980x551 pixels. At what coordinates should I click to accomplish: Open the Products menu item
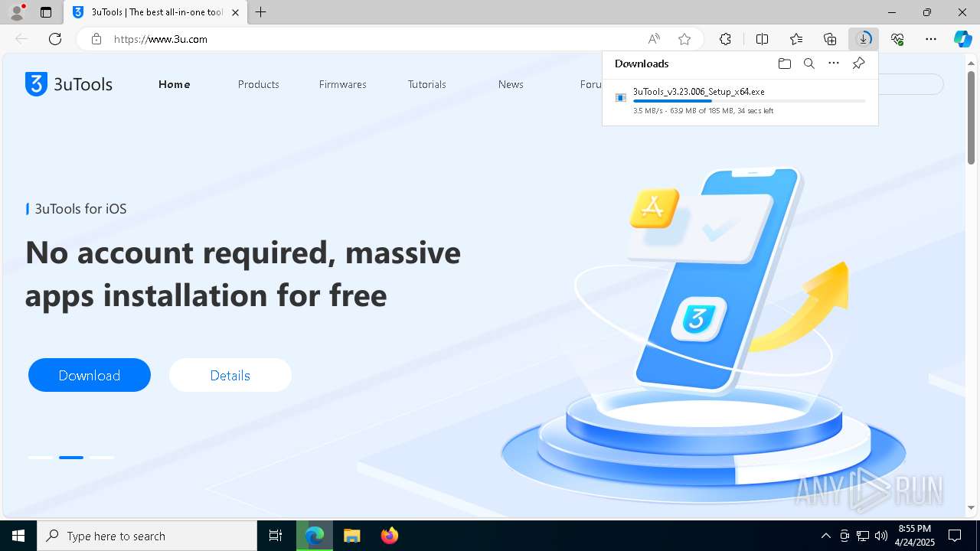point(259,84)
